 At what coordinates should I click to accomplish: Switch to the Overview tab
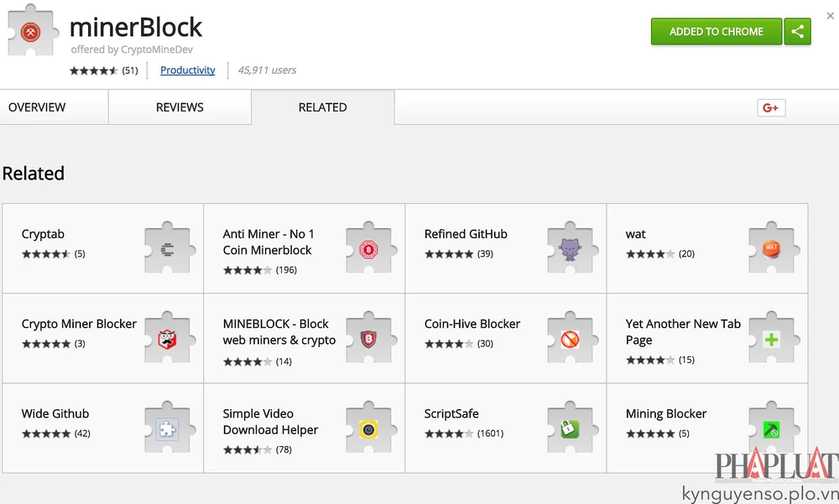pyautogui.click(x=37, y=107)
